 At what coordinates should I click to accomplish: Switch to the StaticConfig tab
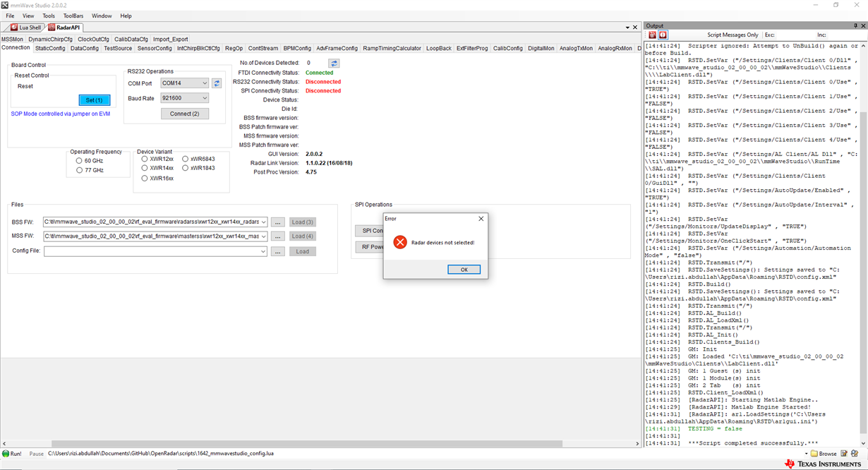pyautogui.click(x=50, y=49)
